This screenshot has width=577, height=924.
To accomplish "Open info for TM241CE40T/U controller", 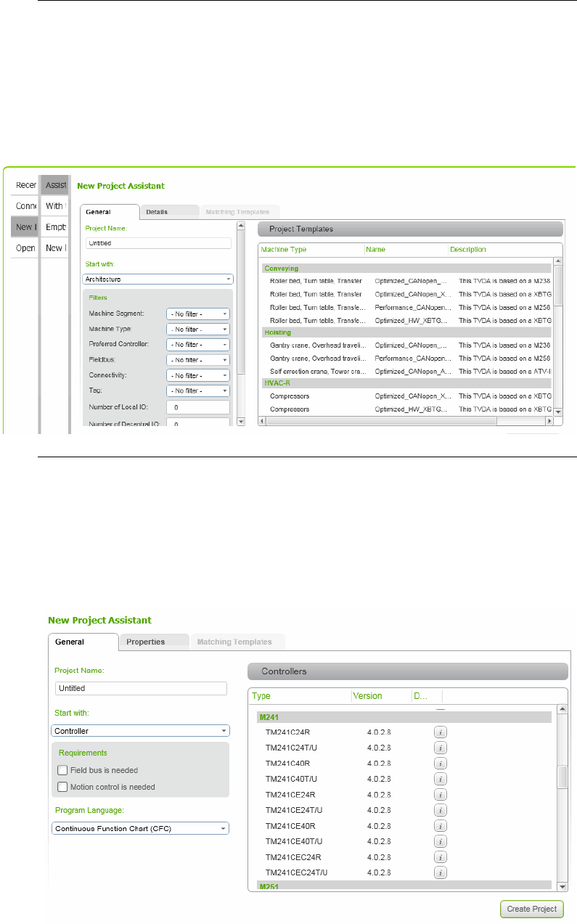I will [x=441, y=841].
